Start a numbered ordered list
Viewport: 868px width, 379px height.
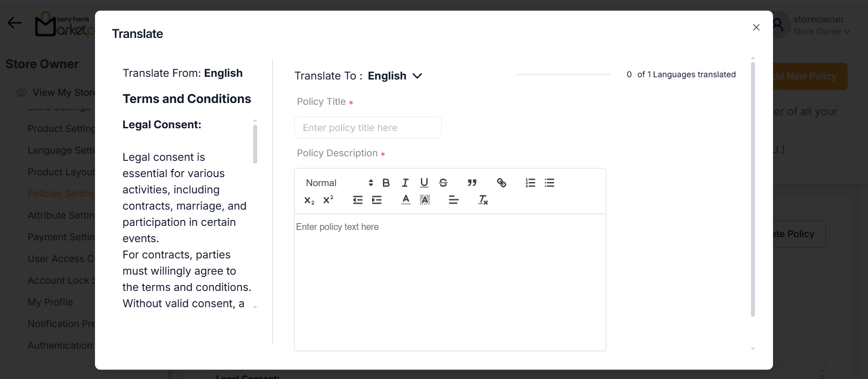(x=530, y=183)
